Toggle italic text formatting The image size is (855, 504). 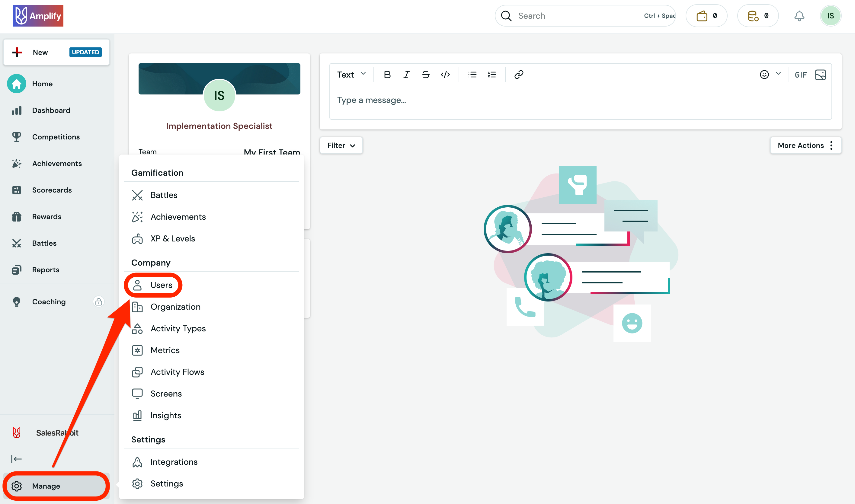tap(406, 74)
